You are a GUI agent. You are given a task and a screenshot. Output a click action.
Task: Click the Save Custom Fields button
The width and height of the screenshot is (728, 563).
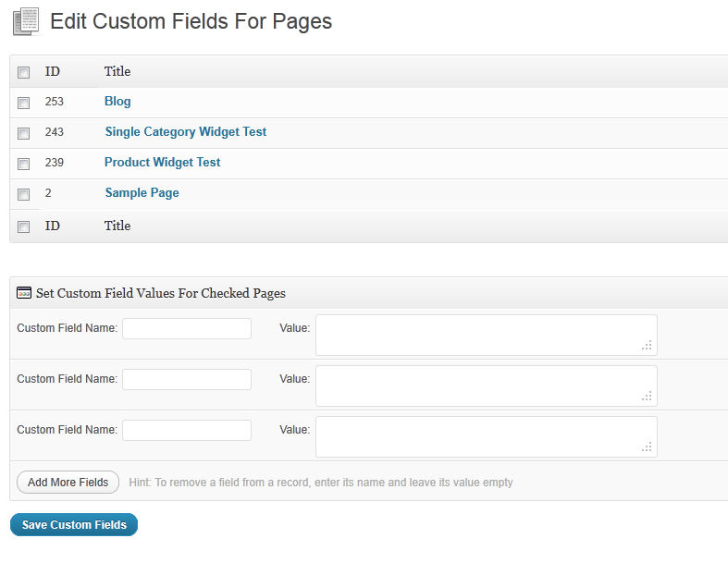click(74, 524)
